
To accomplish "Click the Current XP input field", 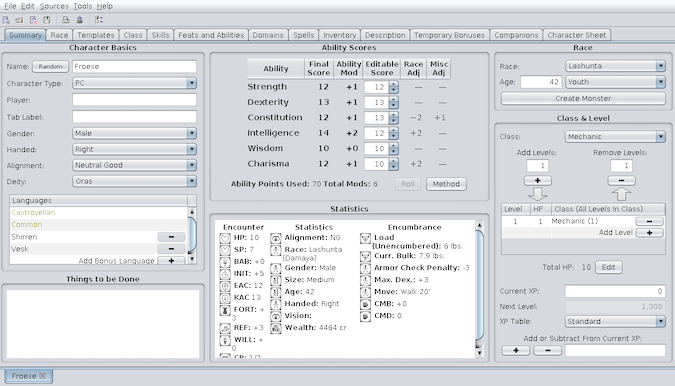I will (615, 291).
